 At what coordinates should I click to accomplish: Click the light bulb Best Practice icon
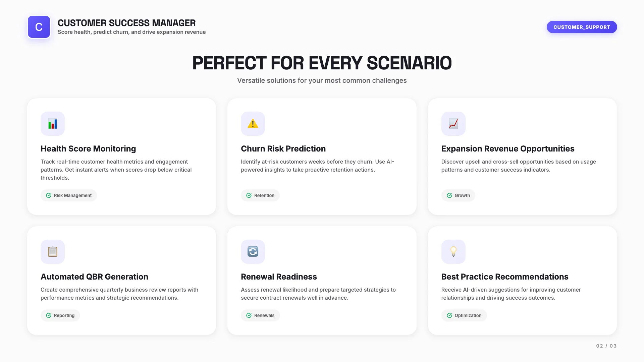point(453,252)
